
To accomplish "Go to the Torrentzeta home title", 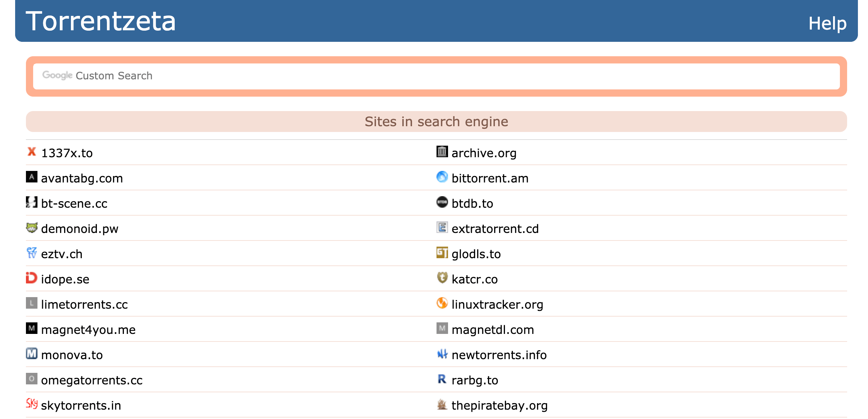I will pyautogui.click(x=100, y=21).
